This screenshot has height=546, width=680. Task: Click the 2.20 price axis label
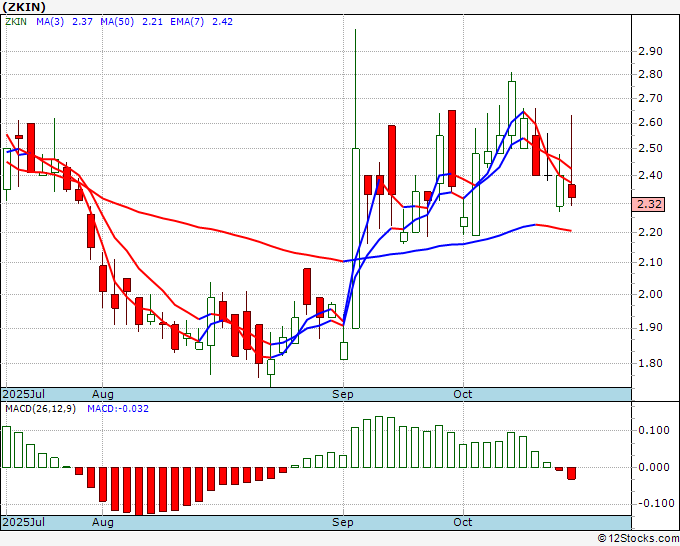pos(651,232)
